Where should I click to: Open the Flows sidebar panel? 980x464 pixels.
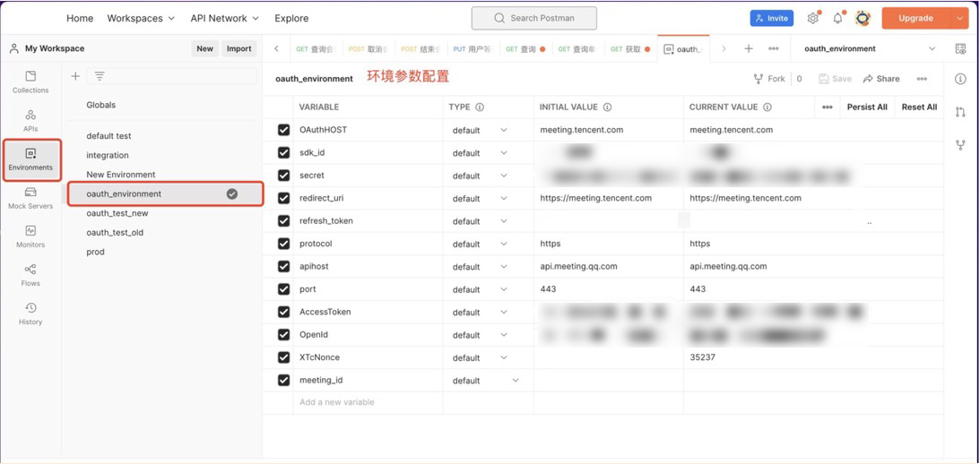click(x=30, y=275)
